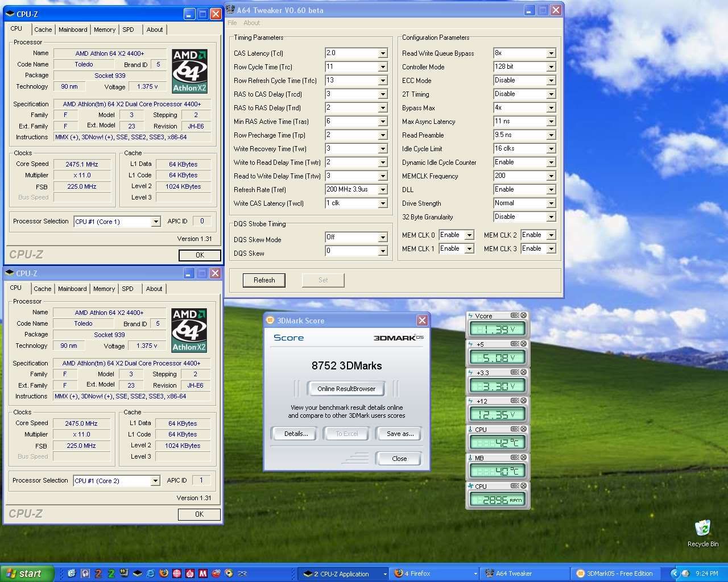
Task: Select the 8752 3DMarks score text
Action: (x=347, y=365)
